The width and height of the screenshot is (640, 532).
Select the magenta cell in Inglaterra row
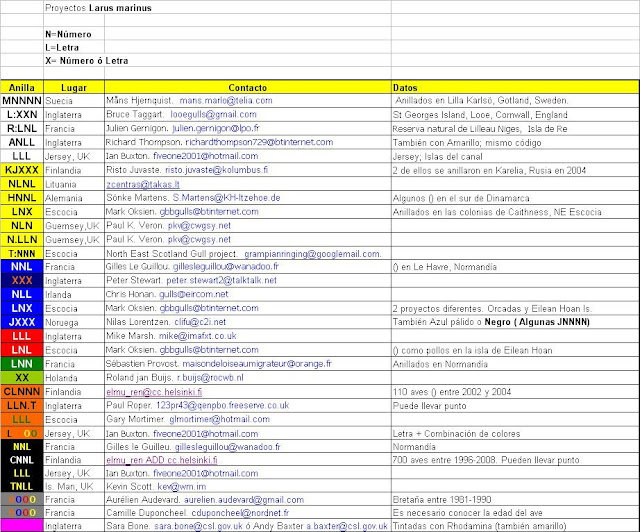[x=22, y=526]
